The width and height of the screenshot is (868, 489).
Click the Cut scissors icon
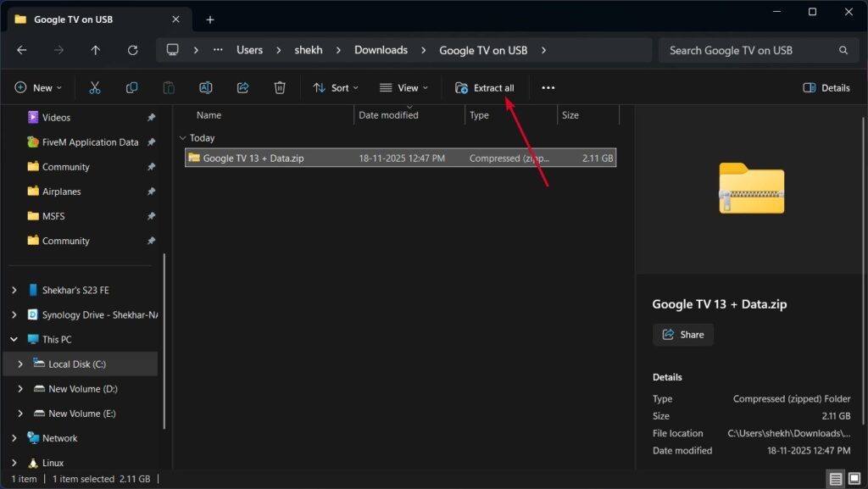95,87
